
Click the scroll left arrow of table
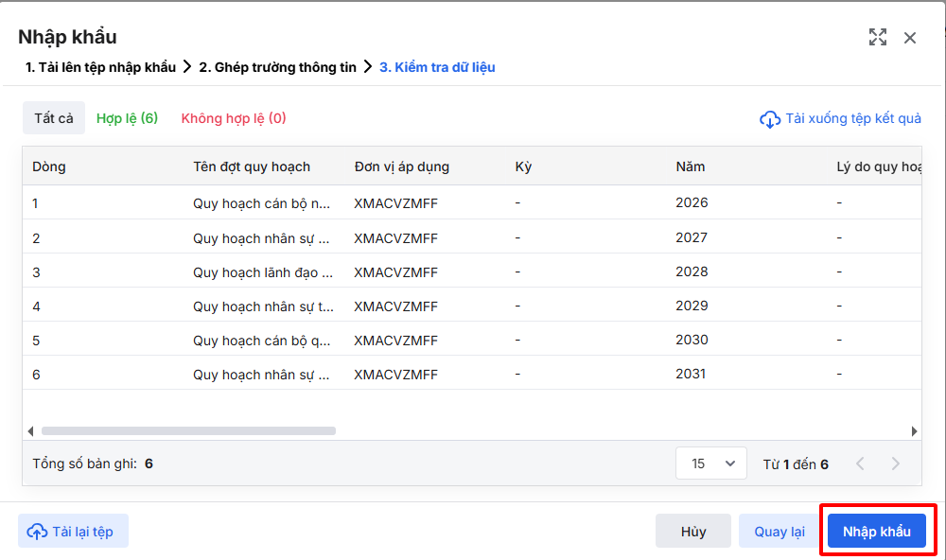pyautogui.click(x=31, y=431)
